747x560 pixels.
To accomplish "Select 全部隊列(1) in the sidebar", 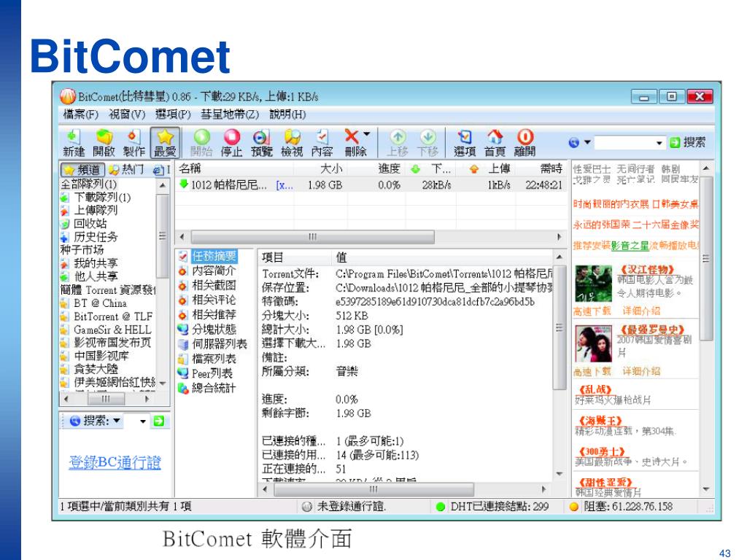I will (x=88, y=184).
